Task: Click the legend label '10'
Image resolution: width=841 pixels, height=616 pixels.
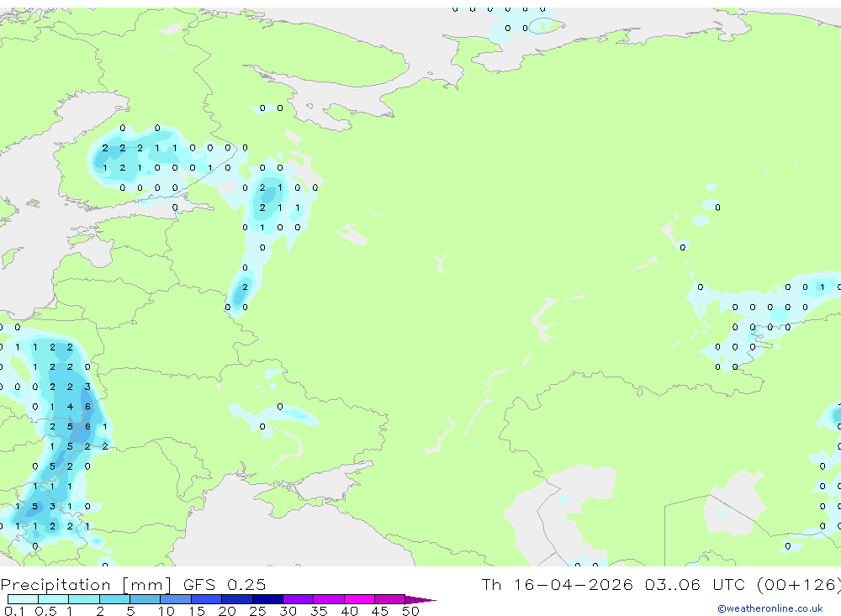Action: point(167,611)
